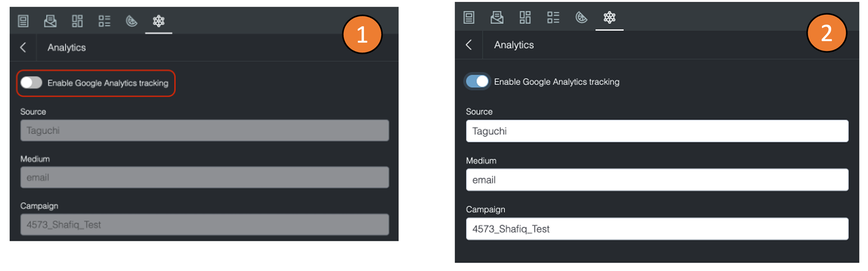Click the document icon in panel 1

click(23, 21)
